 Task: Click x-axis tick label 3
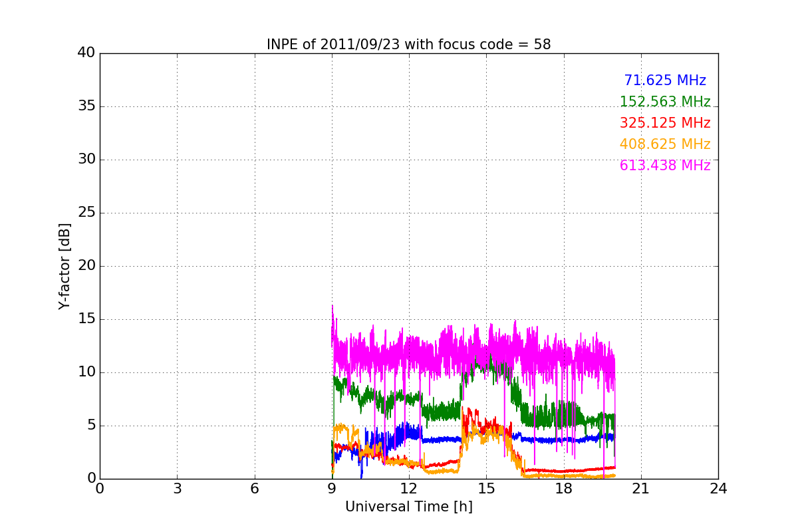(x=177, y=489)
